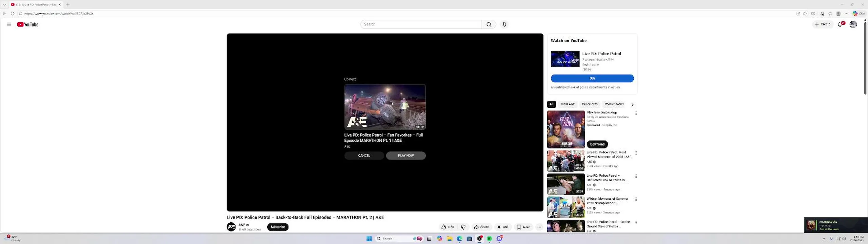
Task: Open Most Viewed Moments of 2025 thumbnail
Action: (x=566, y=161)
